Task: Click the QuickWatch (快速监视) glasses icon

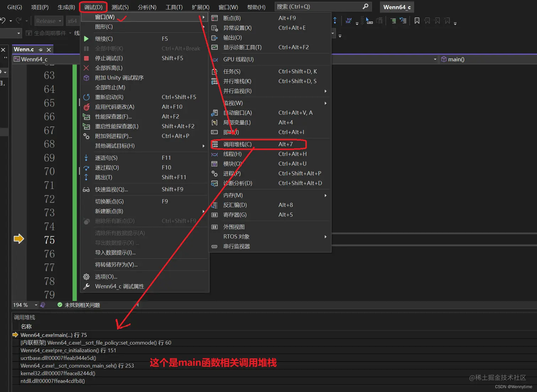Action: pyautogui.click(x=86, y=190)
